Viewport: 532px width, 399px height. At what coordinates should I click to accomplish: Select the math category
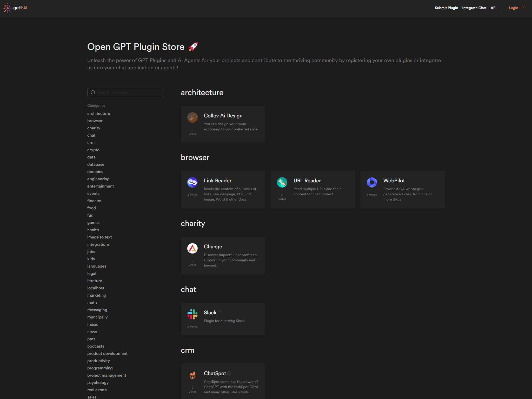(x=92, y=303)
